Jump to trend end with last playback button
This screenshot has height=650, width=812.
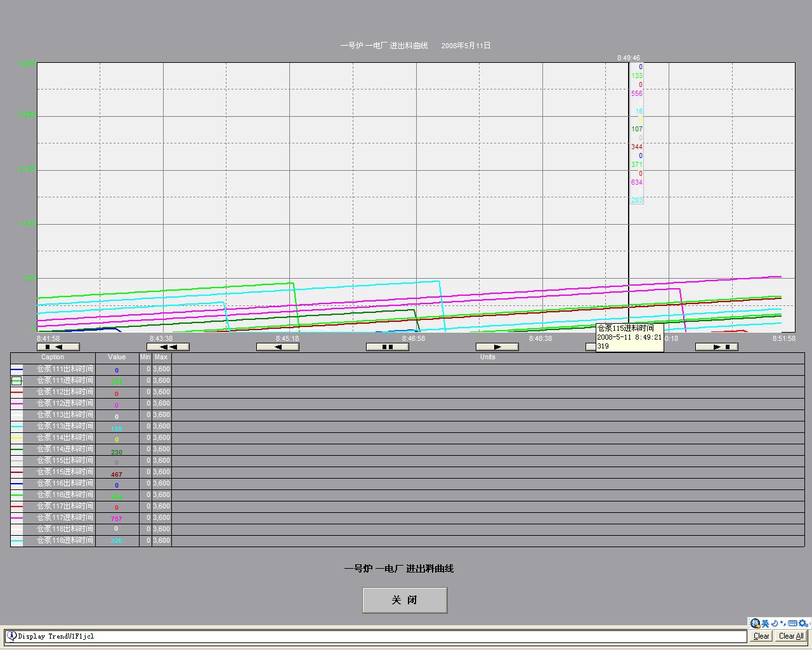tap(716, 347)
